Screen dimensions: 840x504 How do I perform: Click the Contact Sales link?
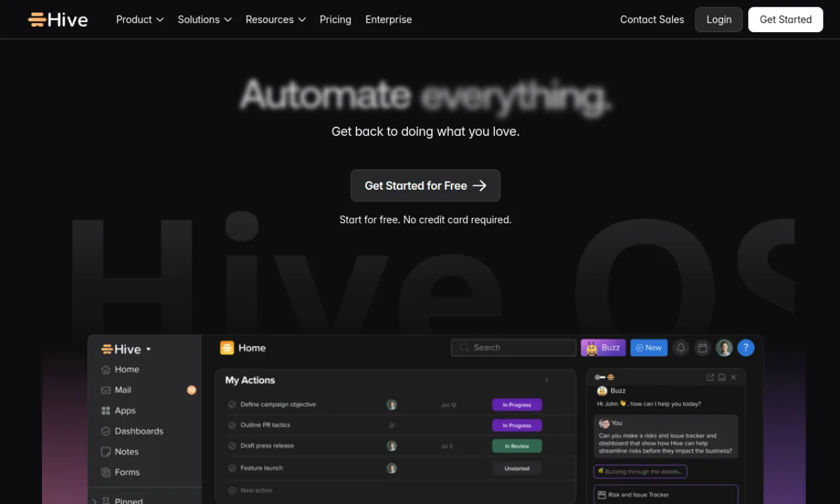pos(652,20)
